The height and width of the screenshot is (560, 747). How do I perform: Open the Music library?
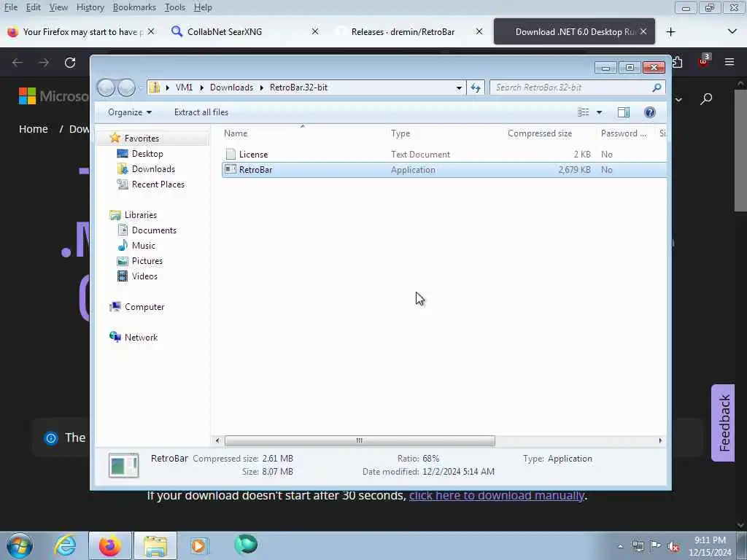(144, 245)
